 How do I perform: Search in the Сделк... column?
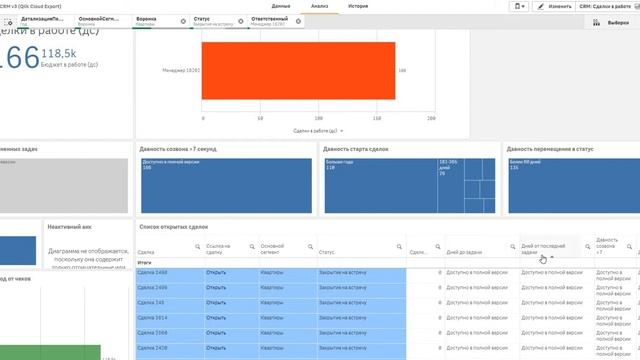click(438, 247)
